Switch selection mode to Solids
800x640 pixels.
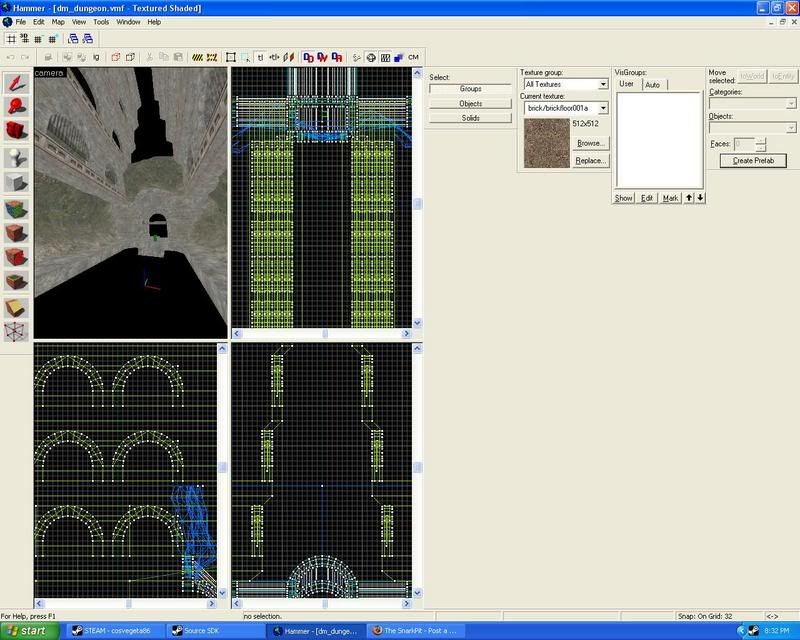pyautogui.click(x=470, y=118)
